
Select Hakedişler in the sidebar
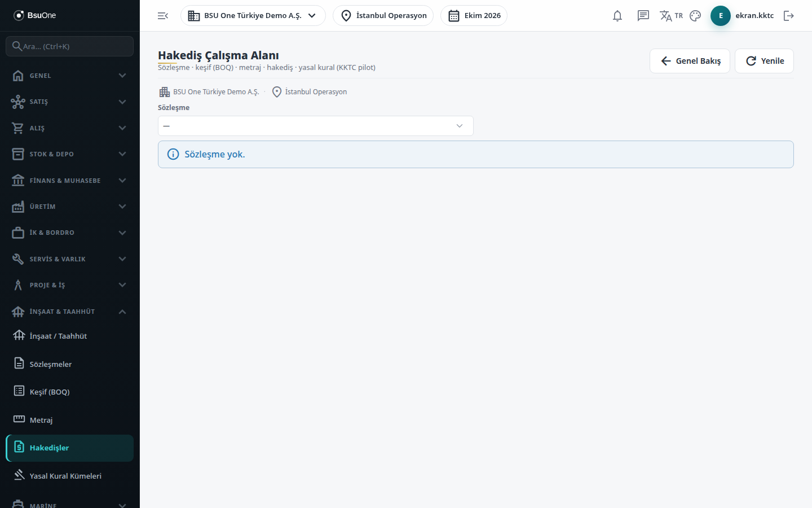70,448
